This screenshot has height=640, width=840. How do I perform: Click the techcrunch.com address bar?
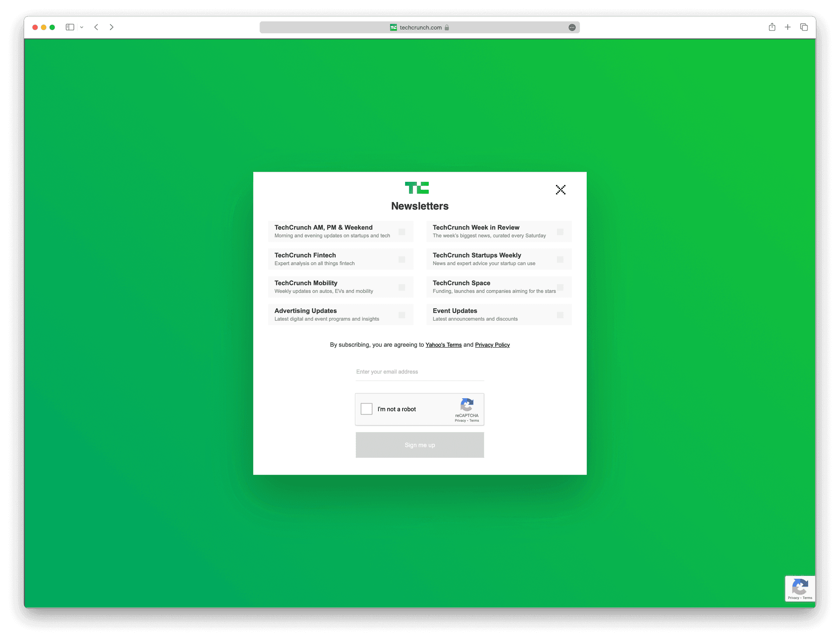pos(420,28)
